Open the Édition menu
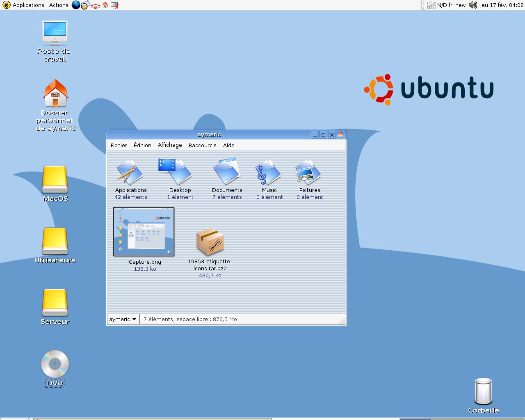Viewport: 525px width, 420px height. [142, 145]
